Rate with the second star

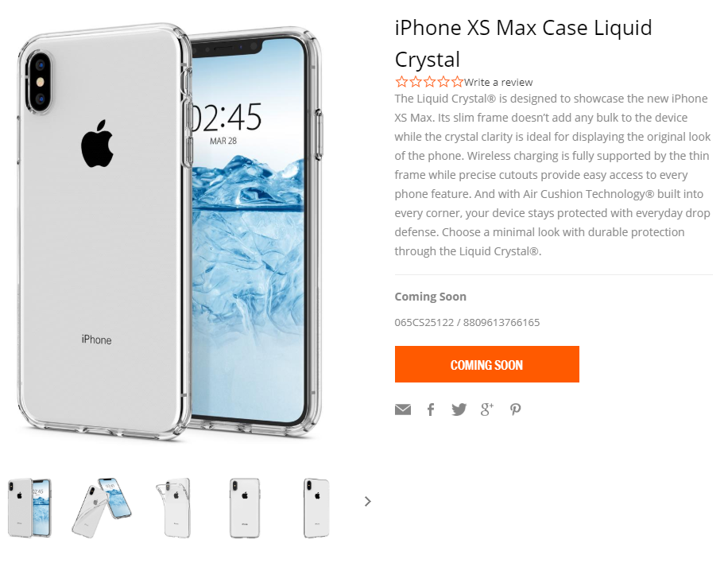pos(416,82)
